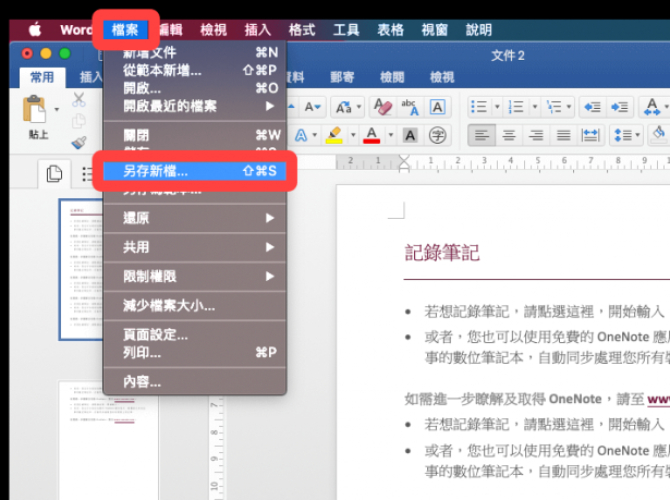The height and width of the screenshot is (500, 670).
Task: Toggle justify text alignment
Action: click(x=563, y=135)
